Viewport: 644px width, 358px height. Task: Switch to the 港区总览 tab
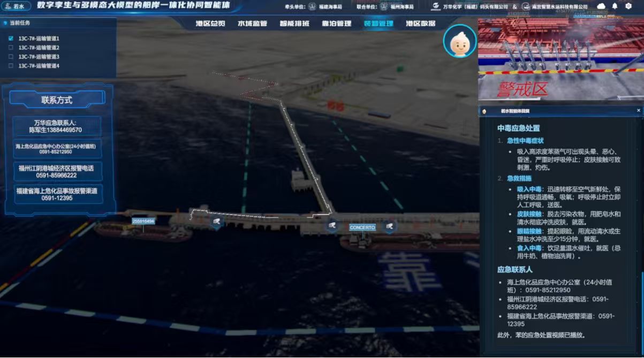(210, 24)
